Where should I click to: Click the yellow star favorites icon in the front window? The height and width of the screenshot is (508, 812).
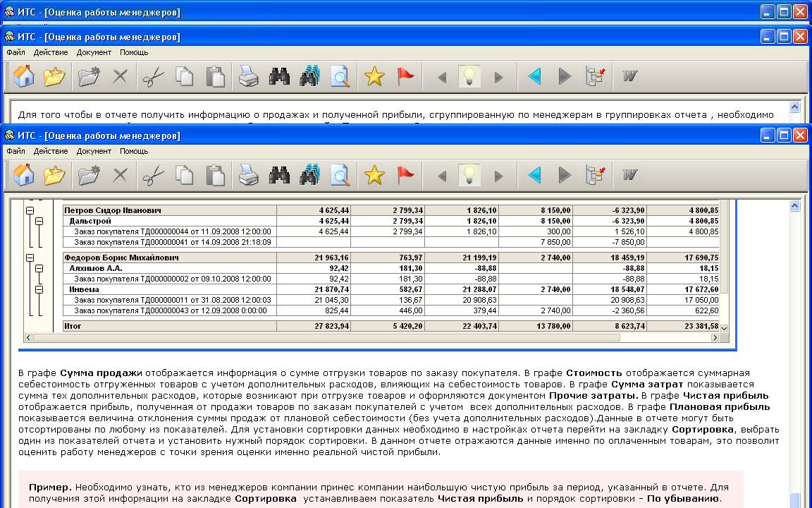click(374, 175)
